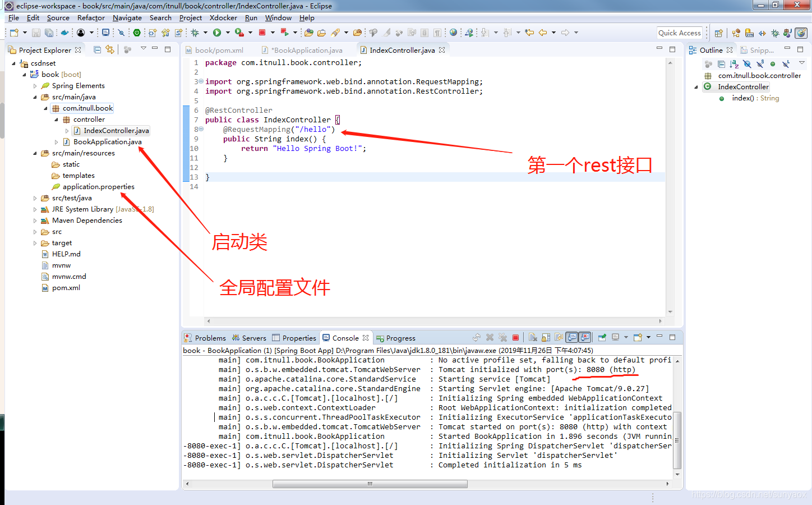Image resolution: width=812 pixels, height=505 pixels.
Task: Toggle Hide Static Members in Outline
Action: pyautogui.click(x=760, y=64)
